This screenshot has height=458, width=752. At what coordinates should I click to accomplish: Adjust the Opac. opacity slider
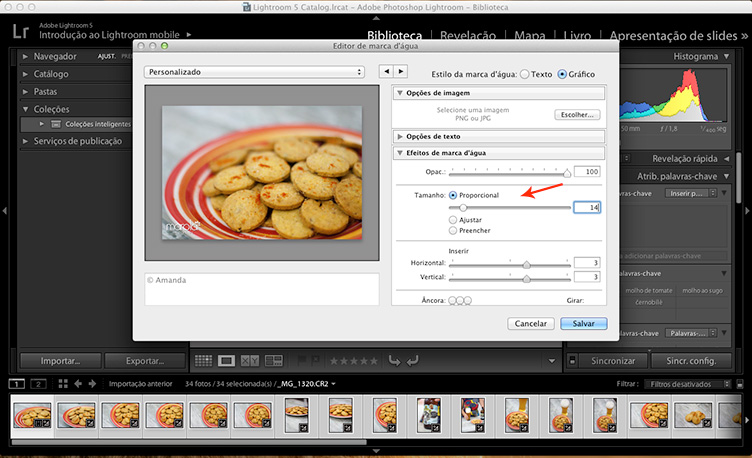(567, 173)
